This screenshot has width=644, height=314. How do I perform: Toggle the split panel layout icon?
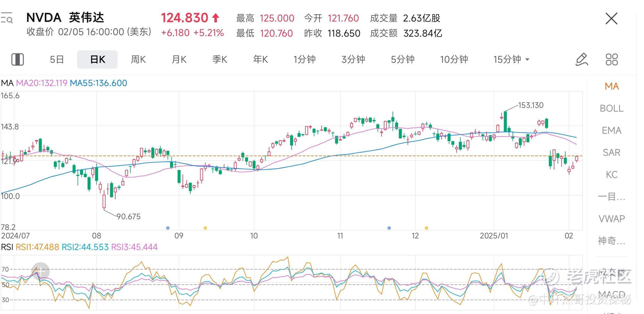click(17, 59)
